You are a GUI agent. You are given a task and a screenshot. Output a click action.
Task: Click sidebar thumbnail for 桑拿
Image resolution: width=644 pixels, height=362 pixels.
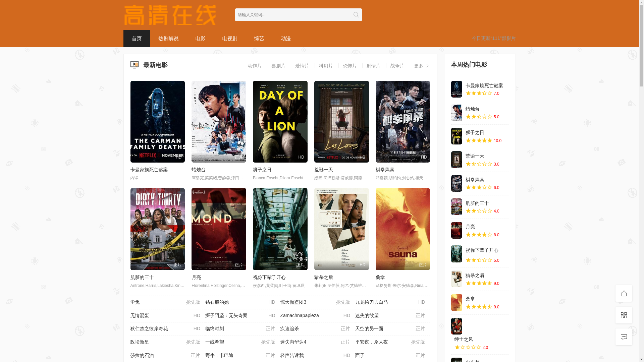pyautogui.click(x=457, y=303)
